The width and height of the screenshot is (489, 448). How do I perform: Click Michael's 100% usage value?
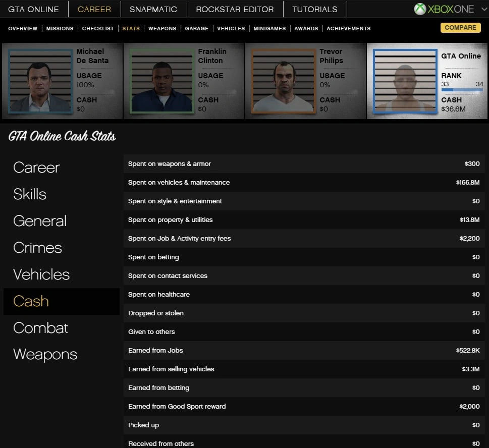click(85, 85)
